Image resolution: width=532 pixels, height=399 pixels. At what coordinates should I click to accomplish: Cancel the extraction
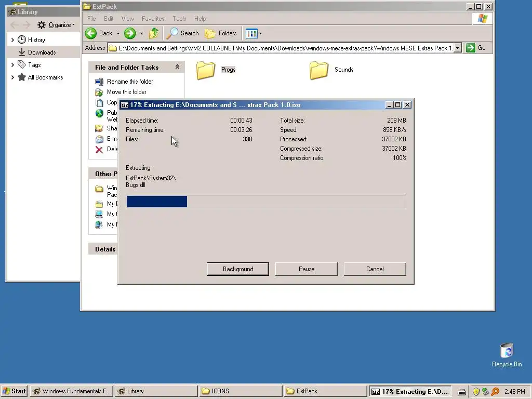375,269
